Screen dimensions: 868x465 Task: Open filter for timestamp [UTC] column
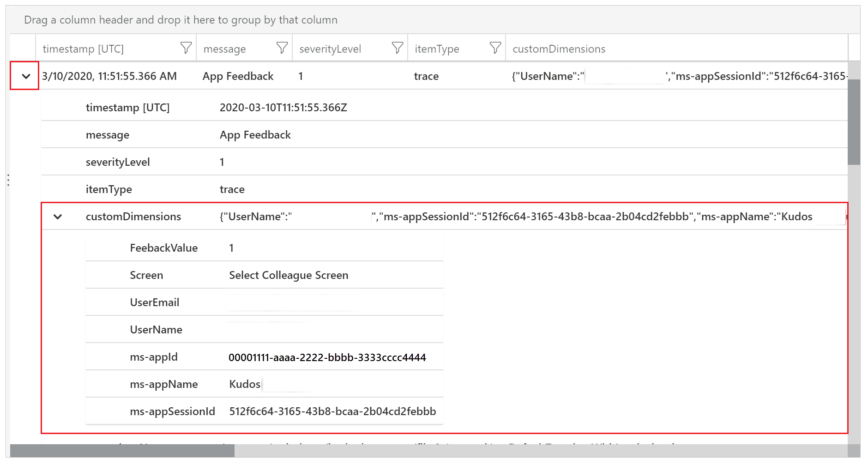186,48
